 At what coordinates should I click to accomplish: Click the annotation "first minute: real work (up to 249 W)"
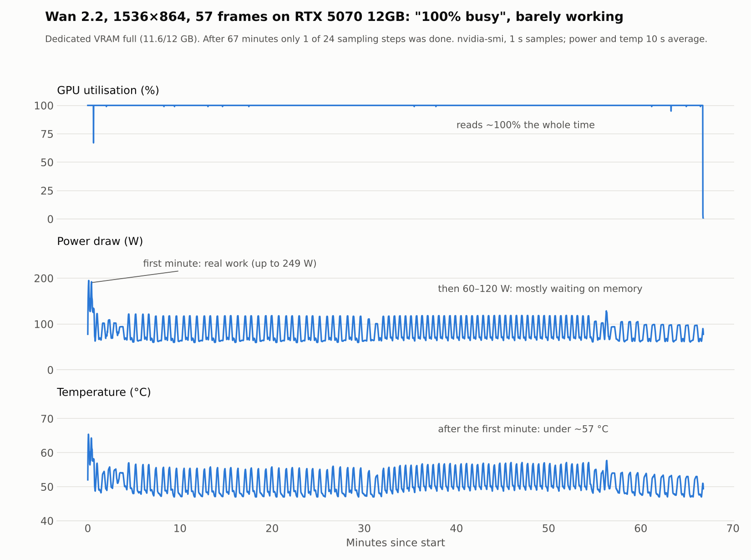point(229,264)
